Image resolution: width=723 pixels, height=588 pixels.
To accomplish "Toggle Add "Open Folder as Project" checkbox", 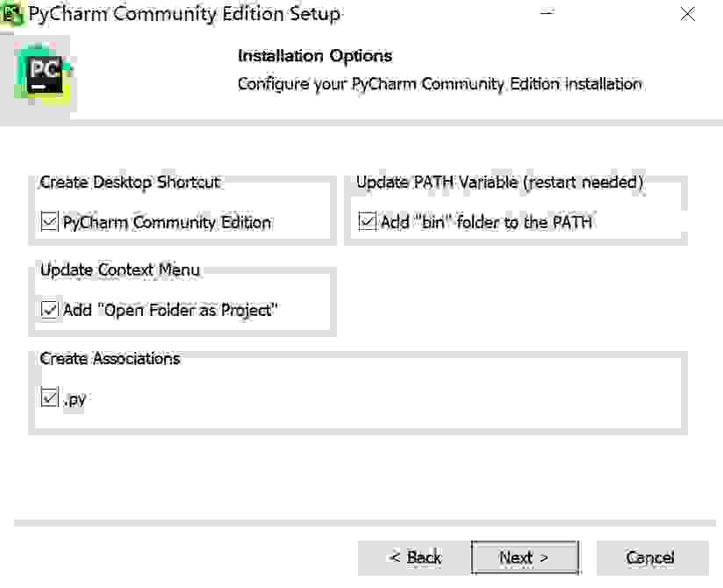I will click(x=49, y=309).
